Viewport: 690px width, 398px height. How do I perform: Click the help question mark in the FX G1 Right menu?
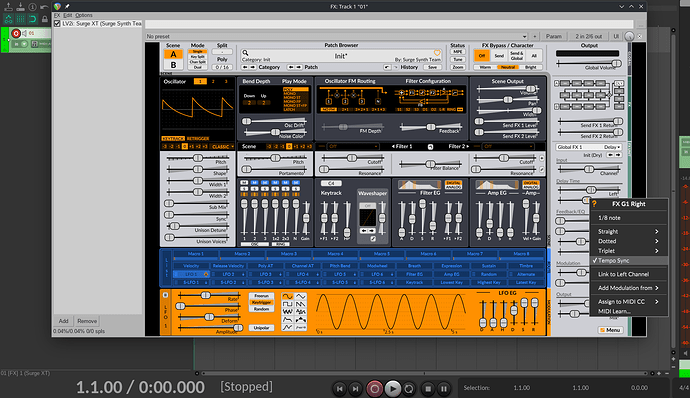point(594,204)
